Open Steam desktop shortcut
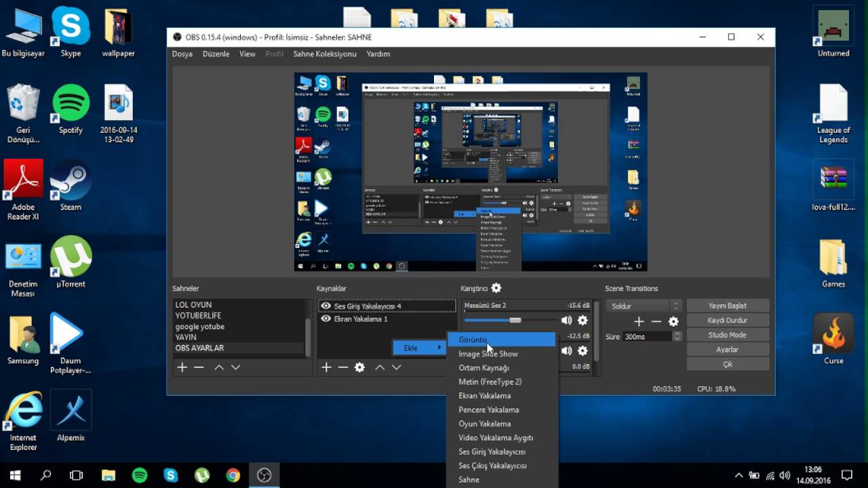This screenshot has width=868, height=488. (71, 186)
